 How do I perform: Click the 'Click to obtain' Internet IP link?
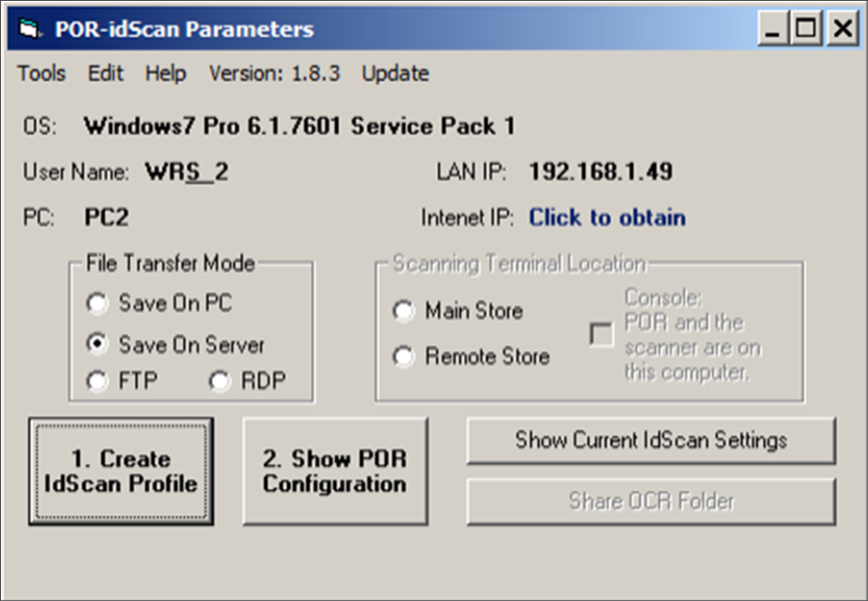[x=606, y=217]
